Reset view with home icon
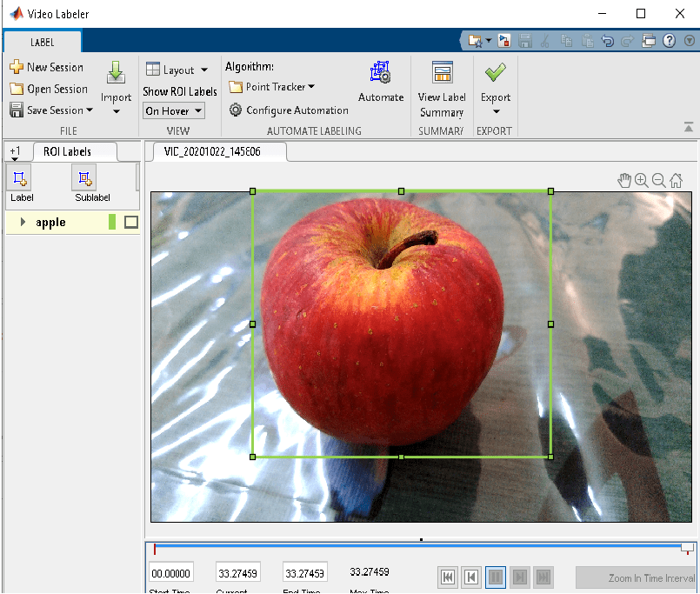This screenshot has height=594, width=700. point(676,180)
